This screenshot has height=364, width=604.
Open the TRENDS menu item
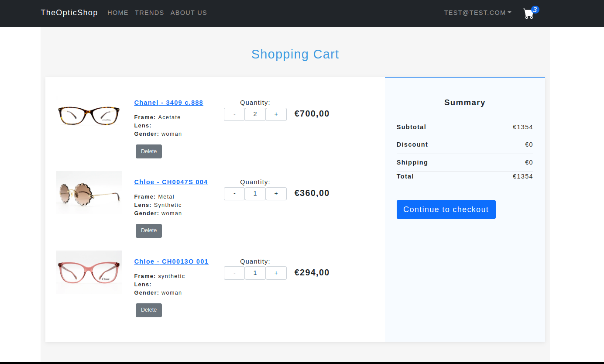[149, 13]
